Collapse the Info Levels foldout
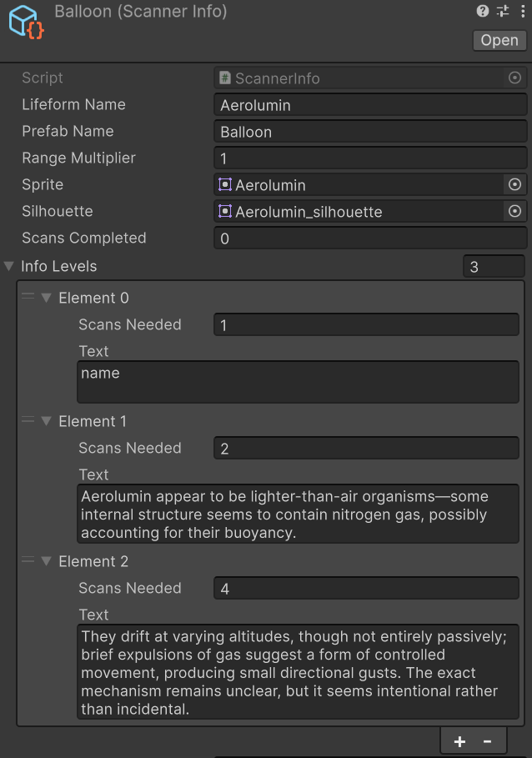The width and height of the screenshot is (532, 758). pyautogui.click(x=8, y=266)
